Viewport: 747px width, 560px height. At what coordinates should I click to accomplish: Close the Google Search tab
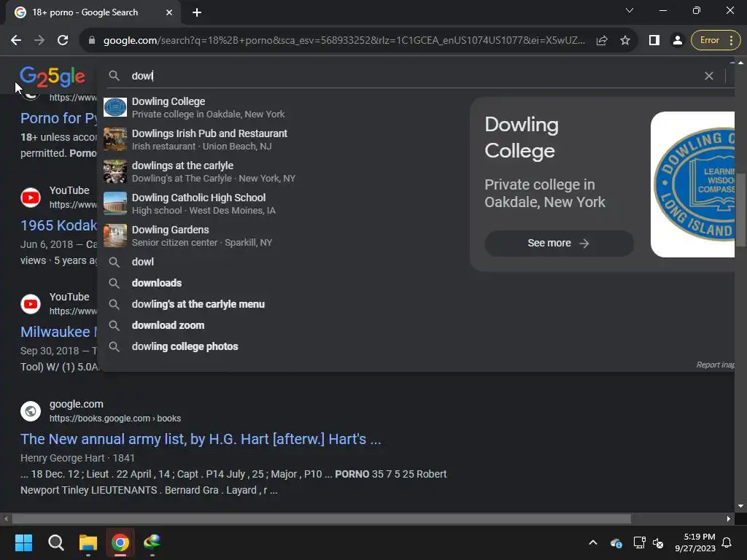(169, 12)
